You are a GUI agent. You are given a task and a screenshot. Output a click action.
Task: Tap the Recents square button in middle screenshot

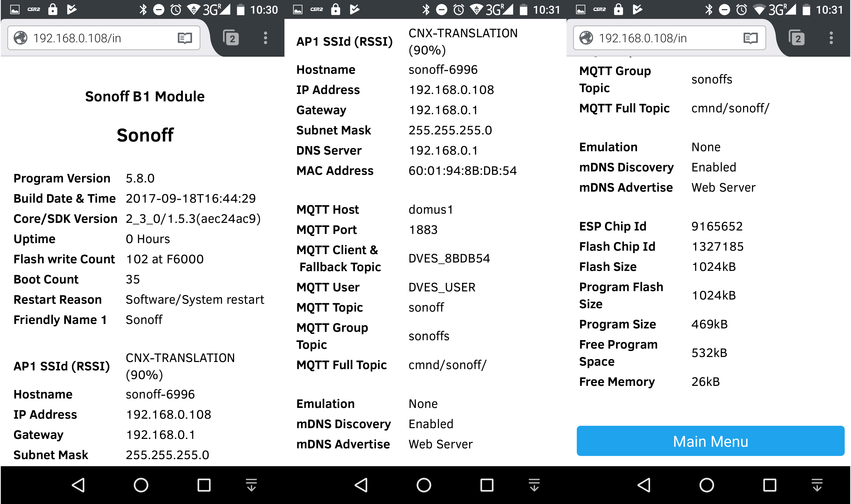[x=486, y=485]
